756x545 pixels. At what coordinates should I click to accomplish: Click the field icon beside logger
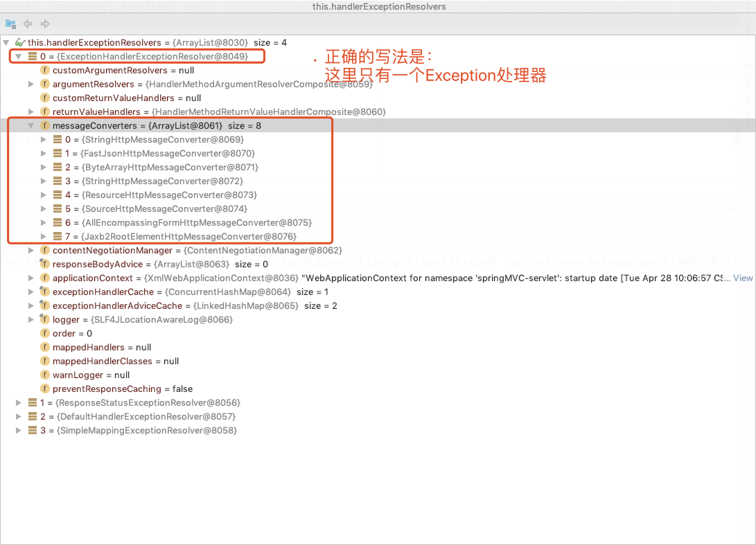44,319
